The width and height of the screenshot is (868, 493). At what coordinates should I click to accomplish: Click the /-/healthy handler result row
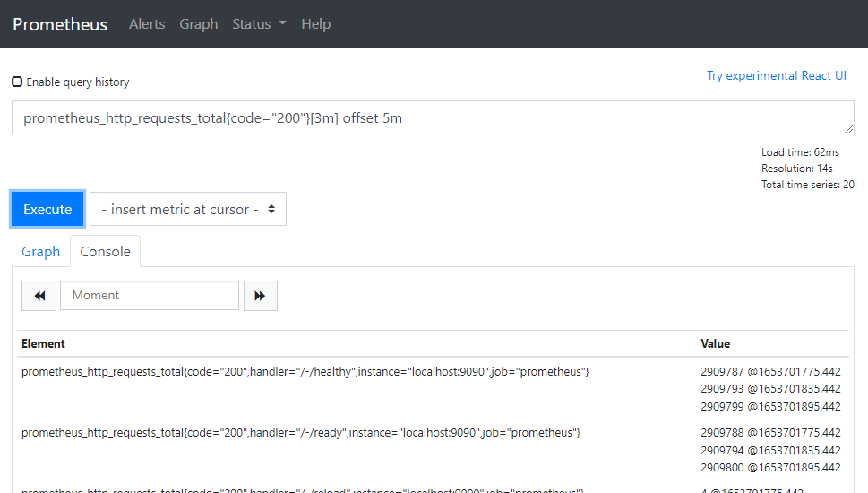305,372
